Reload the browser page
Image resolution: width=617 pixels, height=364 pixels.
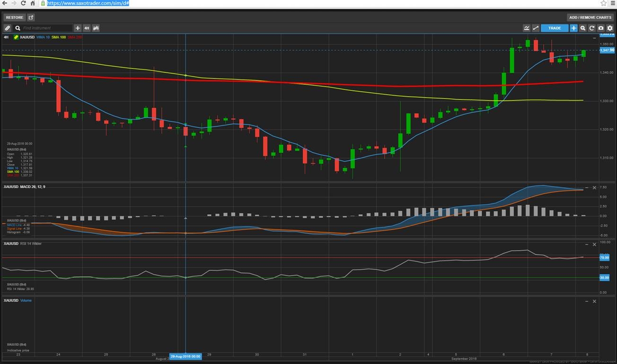tap(23, 3)
